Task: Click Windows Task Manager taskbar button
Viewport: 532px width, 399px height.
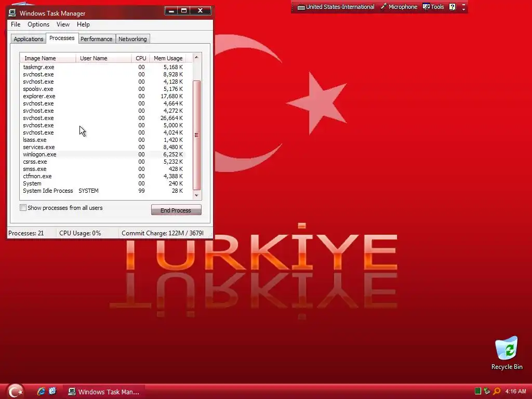Action: pyautogui.click(x=104, y=392)
